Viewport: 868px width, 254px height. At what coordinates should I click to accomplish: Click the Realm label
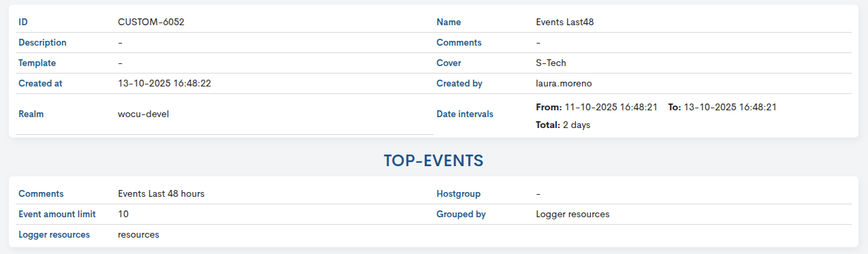pyautogui.click(x=31, y=114)
